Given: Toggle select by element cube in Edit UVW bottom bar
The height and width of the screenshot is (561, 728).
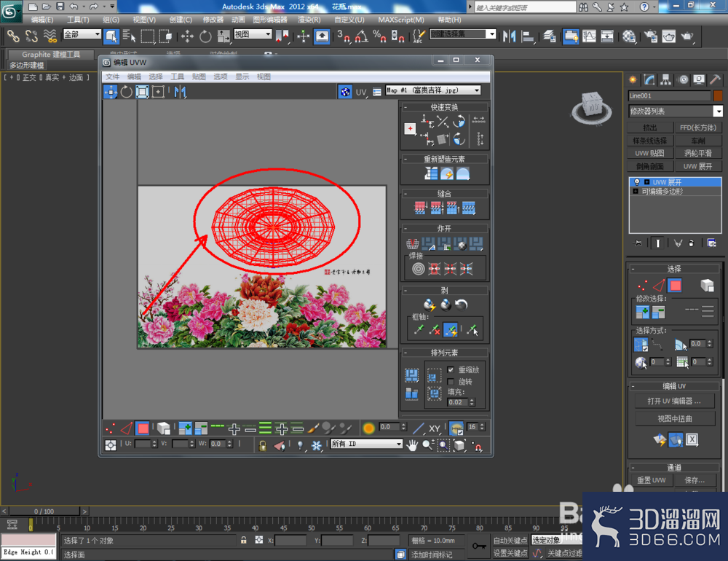Looking at the screenshot, I should [163, 428].
